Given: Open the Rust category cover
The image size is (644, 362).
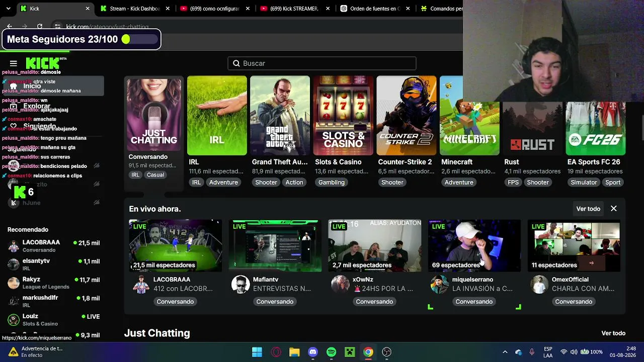Looking at the screenshot, I should (532, 129).
